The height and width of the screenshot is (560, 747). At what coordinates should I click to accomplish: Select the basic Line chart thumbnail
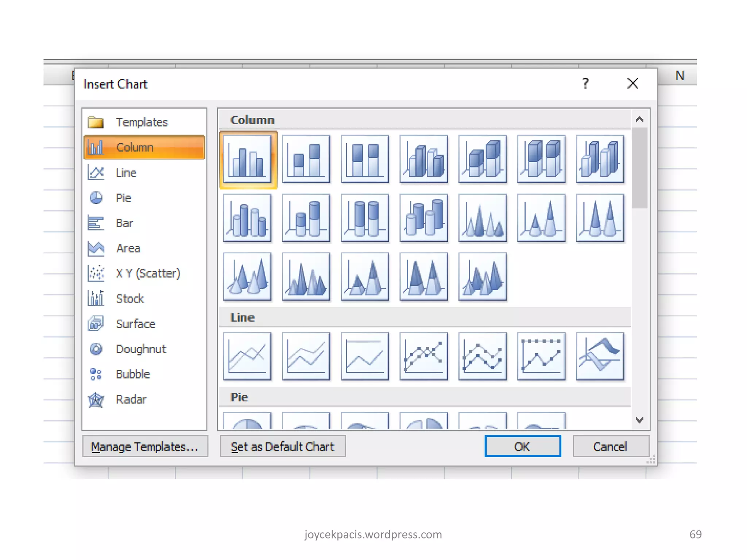click(x=247, y=356)
